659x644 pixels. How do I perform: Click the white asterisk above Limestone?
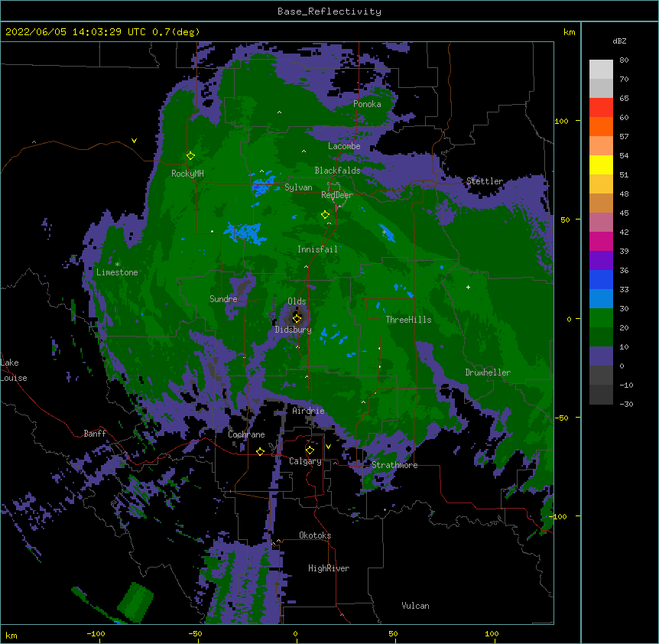pos(117,265)
